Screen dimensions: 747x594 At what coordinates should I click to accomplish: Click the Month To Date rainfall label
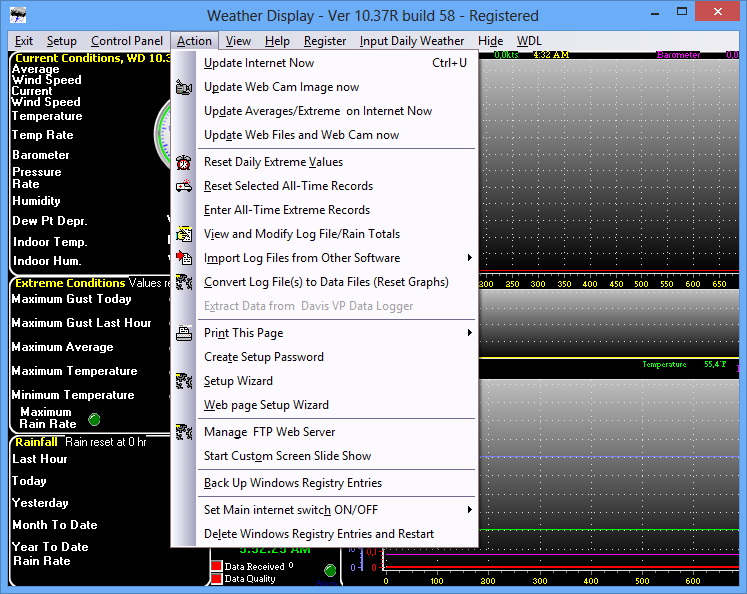tap(55, 525)
